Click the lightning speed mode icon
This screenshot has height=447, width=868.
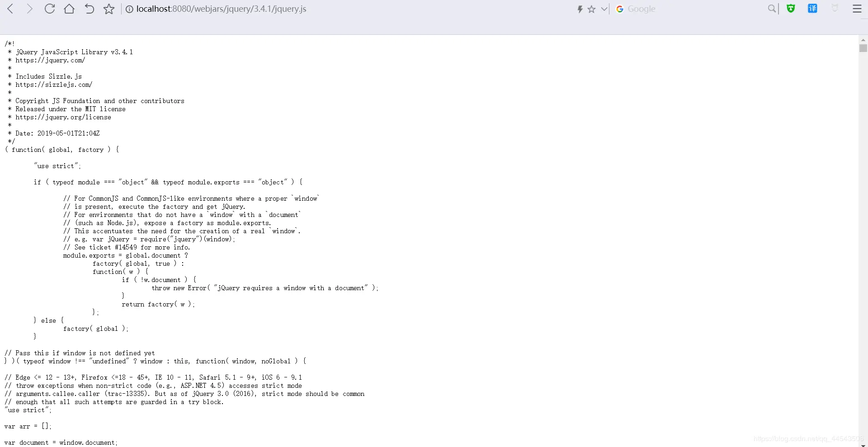(580, 9)
